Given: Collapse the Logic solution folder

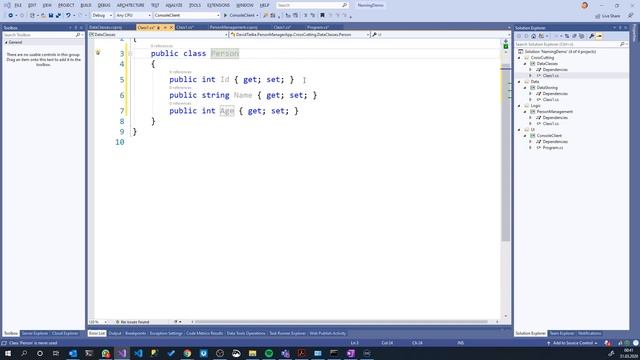Looking at the screenshot, I should tap(520, 105).
